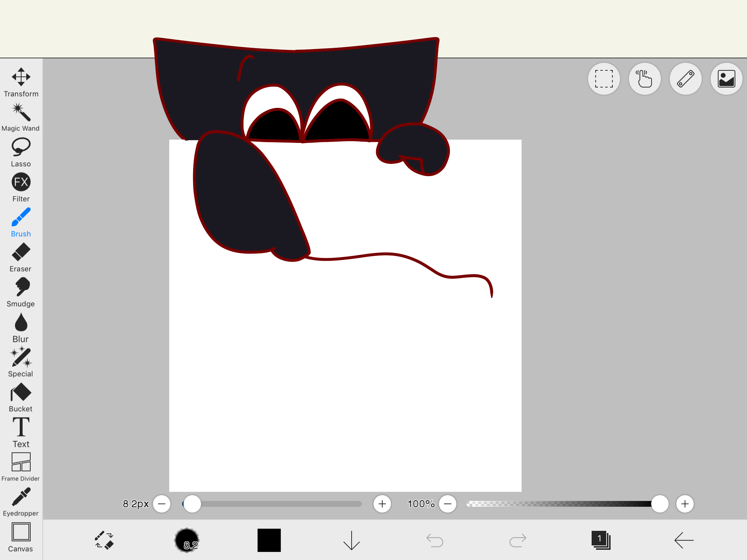Viewport: 747px width, 560px height.
Task: Toggle the dashed selection area button
Action: click(x=604, y=79)
